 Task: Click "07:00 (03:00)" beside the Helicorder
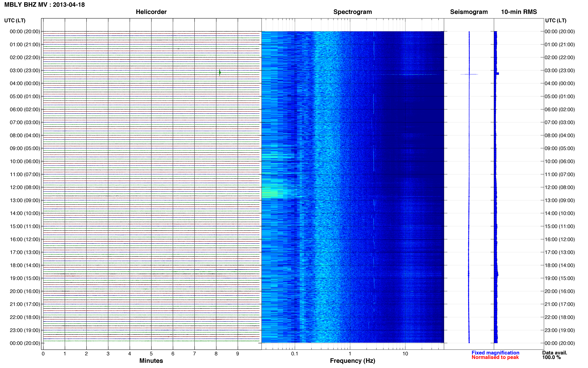(25, 122)
